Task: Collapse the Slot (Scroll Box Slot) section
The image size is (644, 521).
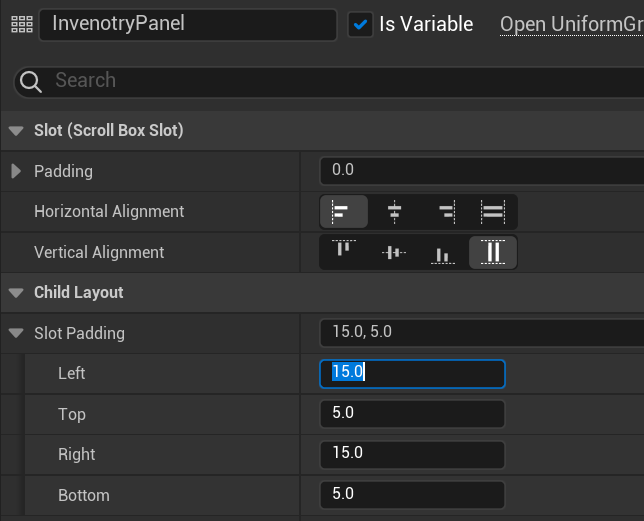Action: pos(15,131)
